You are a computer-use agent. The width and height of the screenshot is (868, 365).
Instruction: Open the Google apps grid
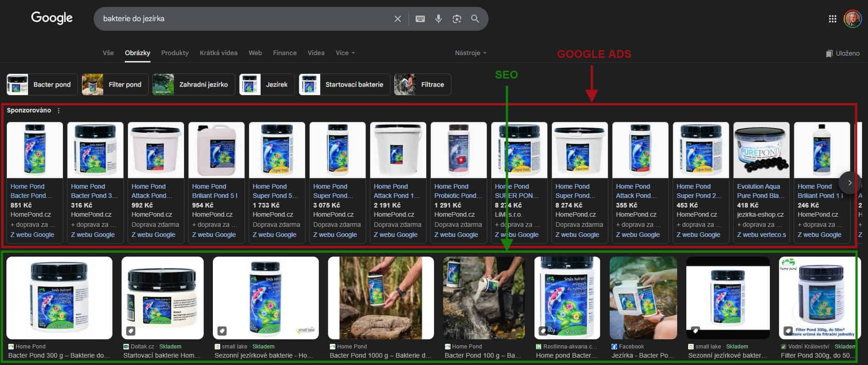tap(833, 19)
